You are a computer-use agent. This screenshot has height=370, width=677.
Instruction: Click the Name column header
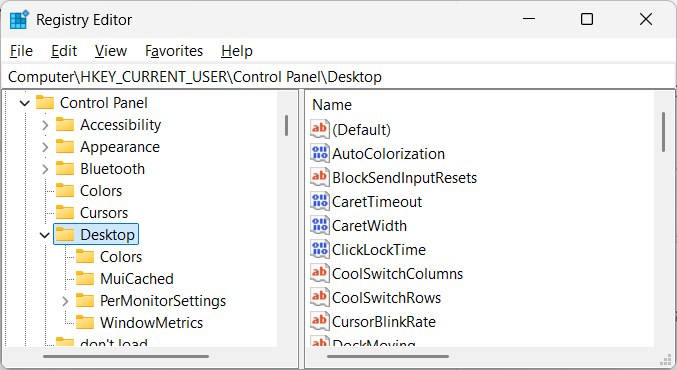332,105
